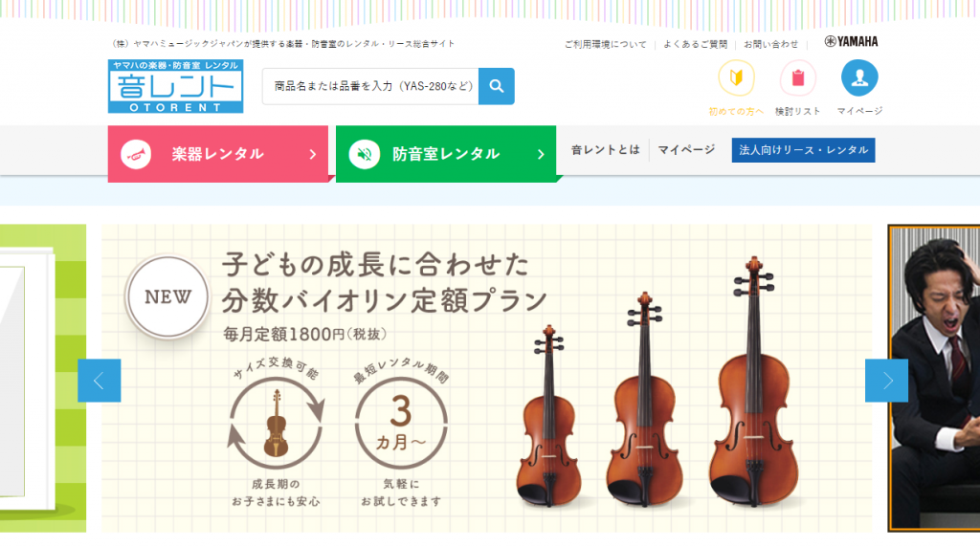Advance to the next carousel slide

coord(886,381)
